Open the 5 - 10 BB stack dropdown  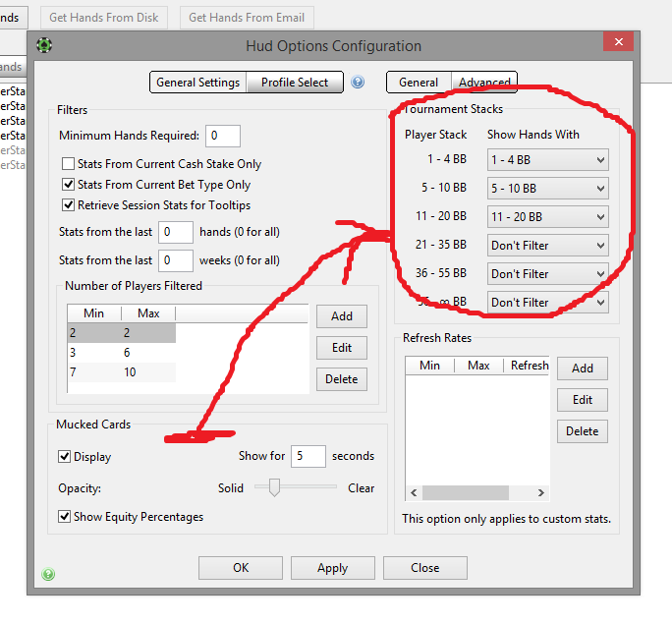tap(547, 188)
